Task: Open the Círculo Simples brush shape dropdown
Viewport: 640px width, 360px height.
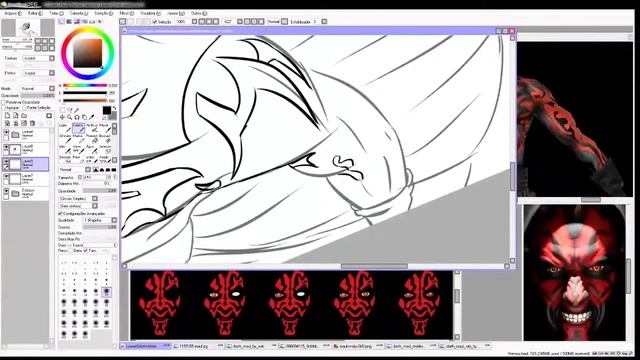Action: pyautogui.click(x=78, y=198)
